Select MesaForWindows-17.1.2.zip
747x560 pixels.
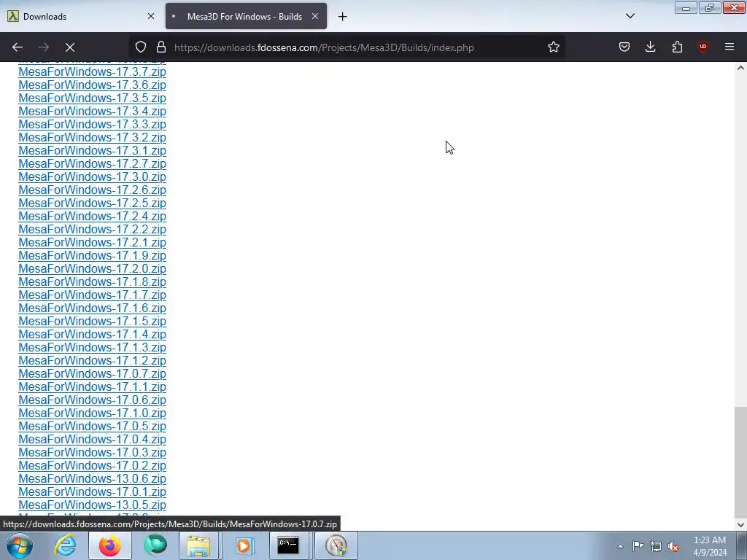point(93,360)
